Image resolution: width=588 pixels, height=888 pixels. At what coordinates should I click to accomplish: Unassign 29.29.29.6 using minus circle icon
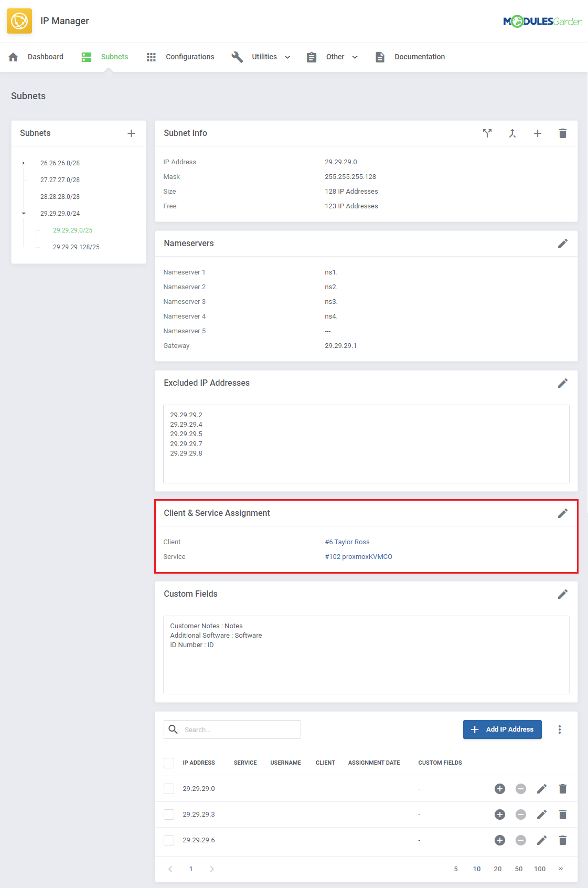521,840
